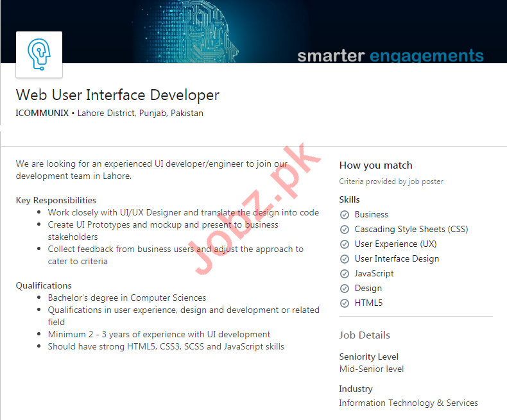Click the checkmark icon next to User Interface Design
Screen dimensions: 507x420
[345, 259]
